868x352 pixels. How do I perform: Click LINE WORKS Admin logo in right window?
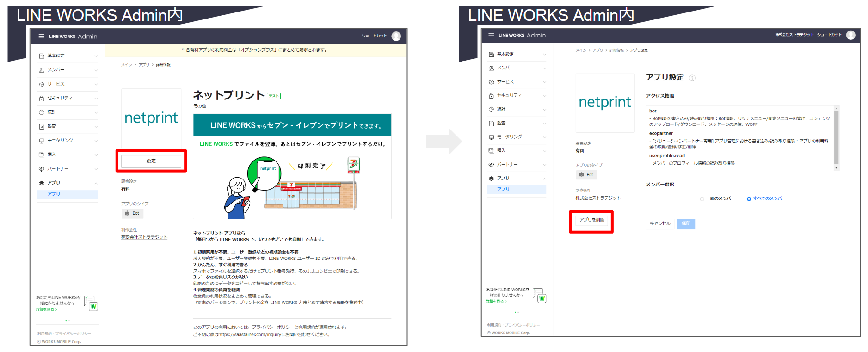pos(522,35)
